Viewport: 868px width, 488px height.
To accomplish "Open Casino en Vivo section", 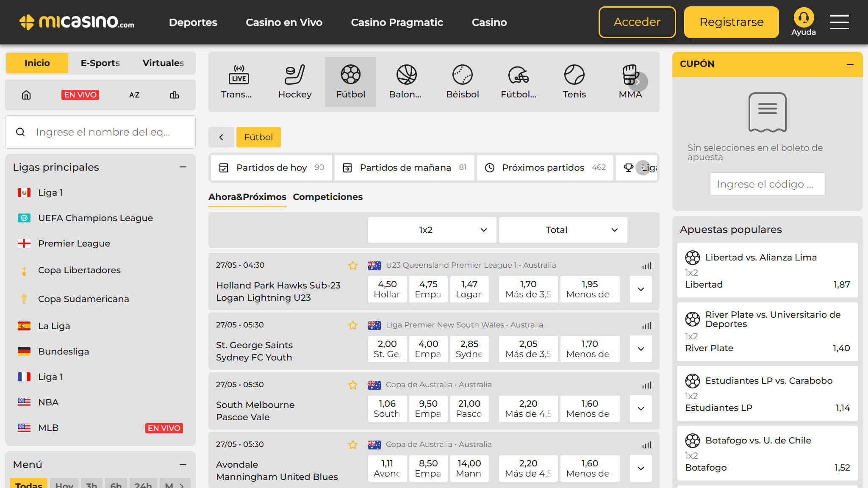I will (284, 22).
